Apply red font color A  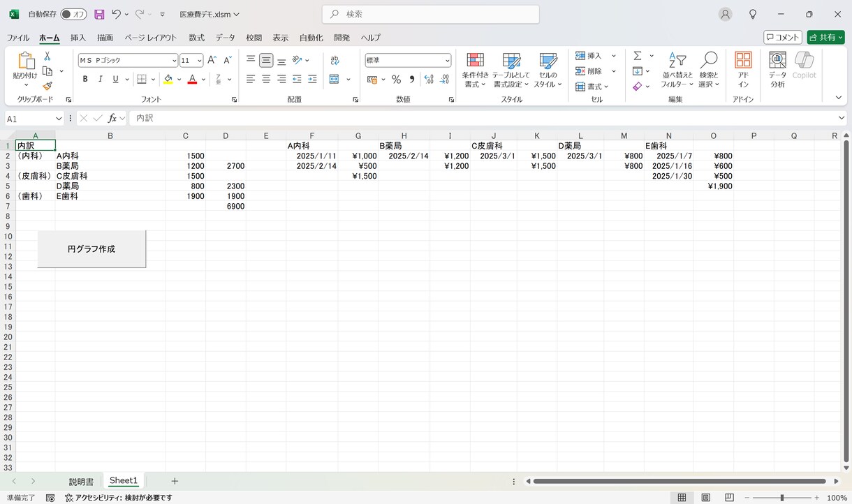[192, 79]
